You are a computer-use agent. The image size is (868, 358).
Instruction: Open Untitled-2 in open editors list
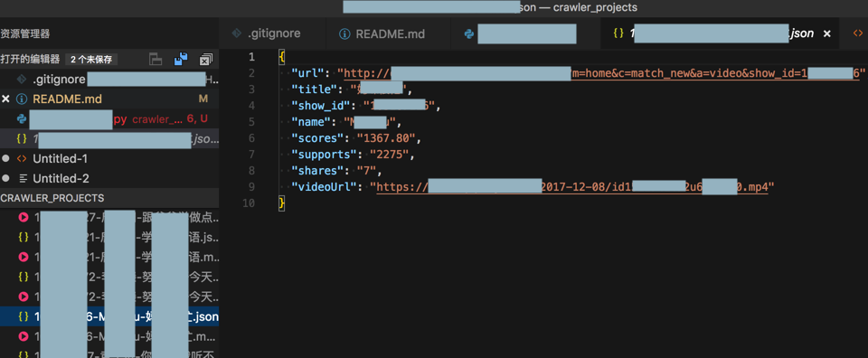[x=109, y=178]
